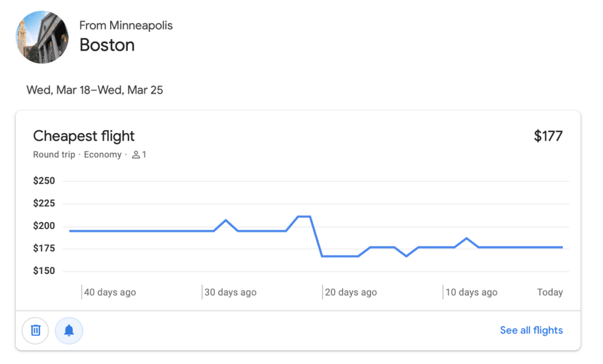Click the From Minneapolis origin label

(x=125, y=25)
